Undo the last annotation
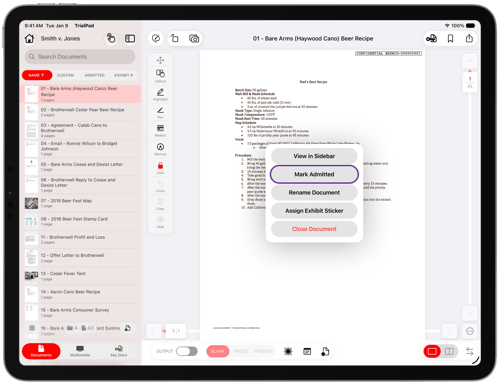The width and height of the screenshot is (500, 386). 160,186
